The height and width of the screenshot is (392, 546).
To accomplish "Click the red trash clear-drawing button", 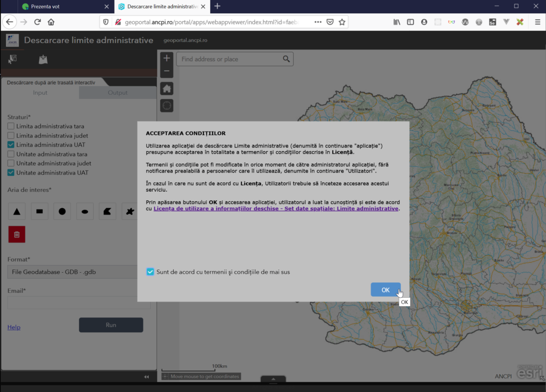I will (17, 234).
